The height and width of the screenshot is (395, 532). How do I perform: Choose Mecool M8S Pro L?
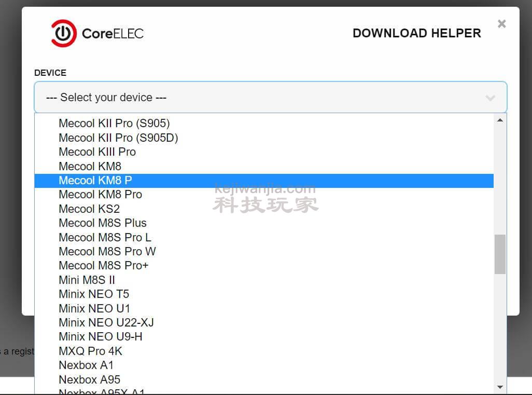[x=264, y=237]
